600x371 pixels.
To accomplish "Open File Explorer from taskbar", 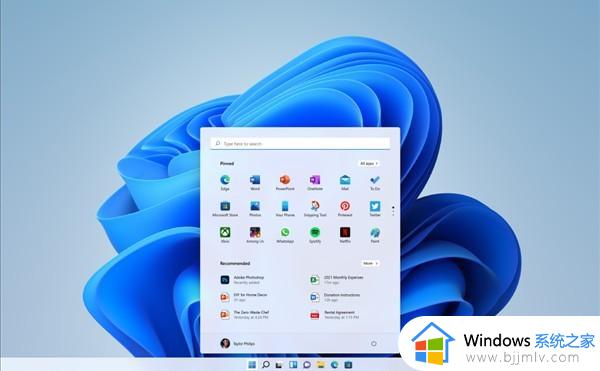I will [321, 364].
